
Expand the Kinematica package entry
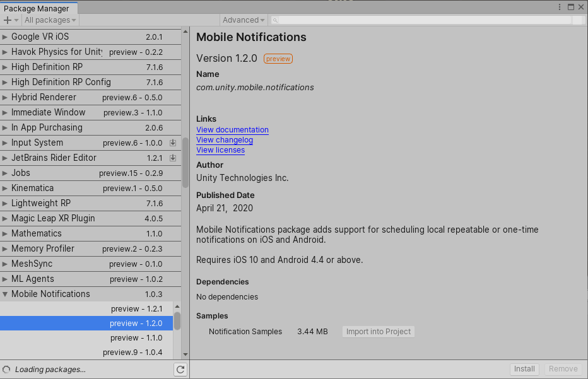(5, 188)
